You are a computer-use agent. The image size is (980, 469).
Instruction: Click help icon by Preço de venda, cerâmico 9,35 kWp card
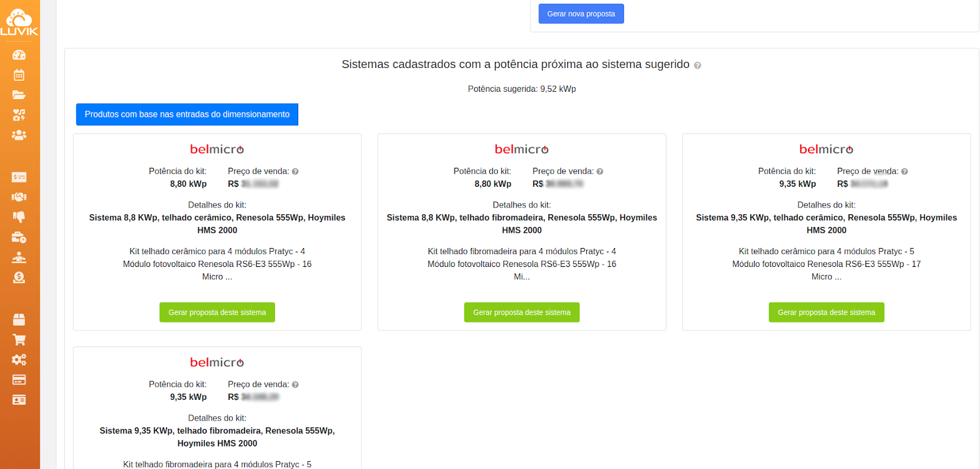(905, 171)
